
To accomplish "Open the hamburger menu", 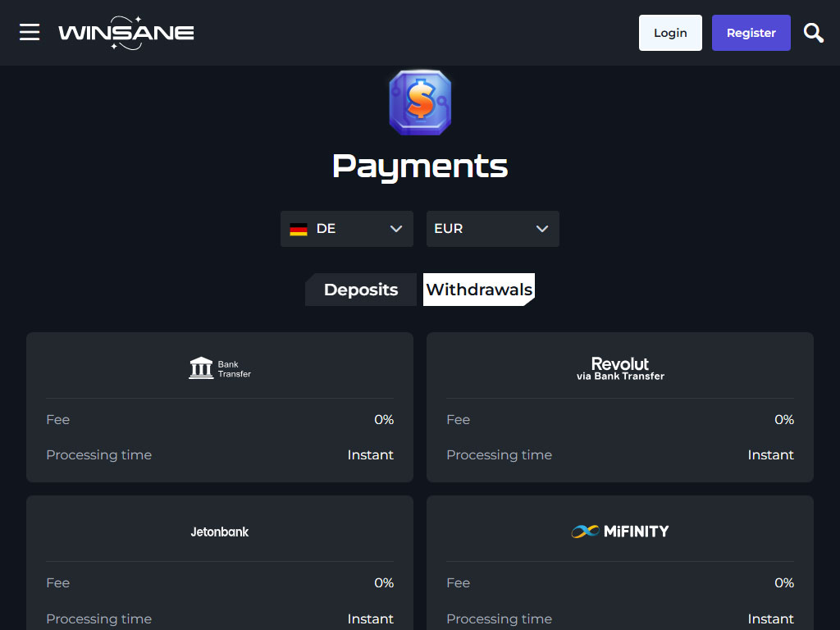I will (x=30, y=32).
